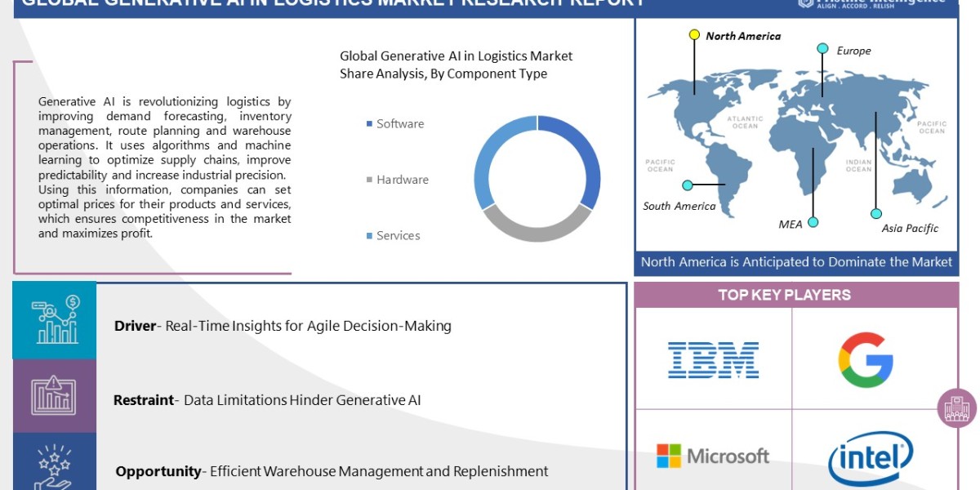This screenshot has width=980, height=490.
Task: Click the Hardware legend label
Action: pos(403,180)
